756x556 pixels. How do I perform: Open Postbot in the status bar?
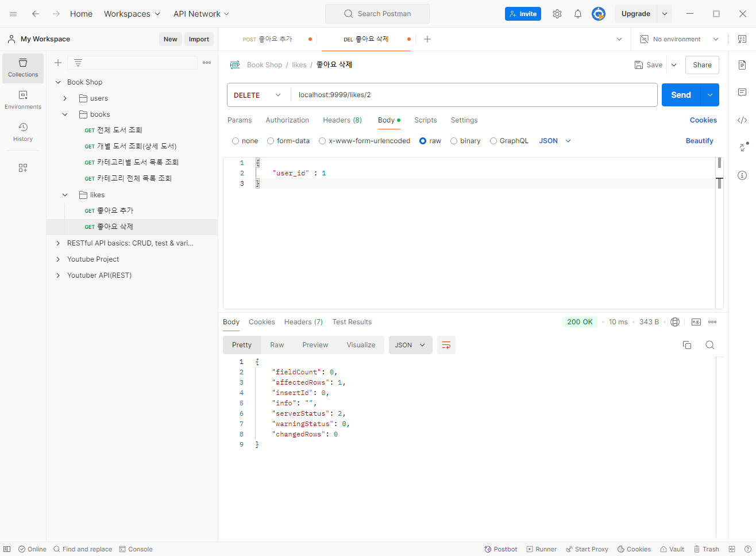pyautogui.click(x=501, y=549)
